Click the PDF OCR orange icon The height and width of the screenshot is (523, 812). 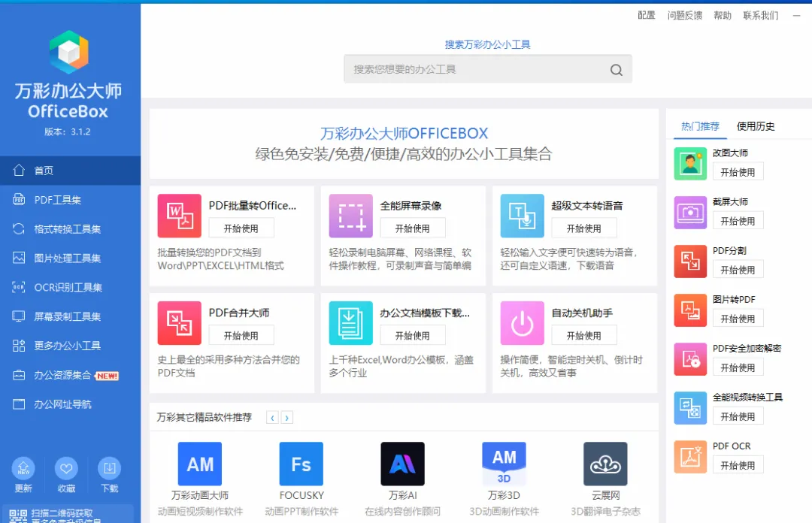pyautogui.click(x=690, y=457)
